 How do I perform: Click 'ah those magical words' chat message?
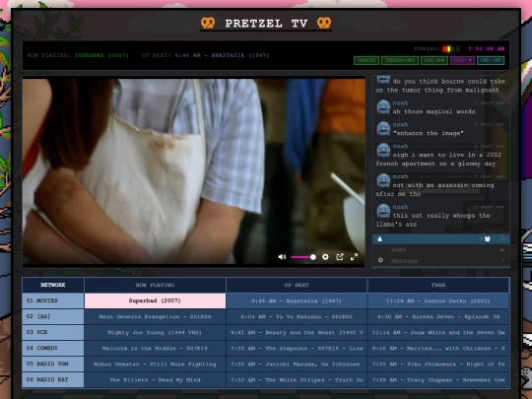point(433,111)
